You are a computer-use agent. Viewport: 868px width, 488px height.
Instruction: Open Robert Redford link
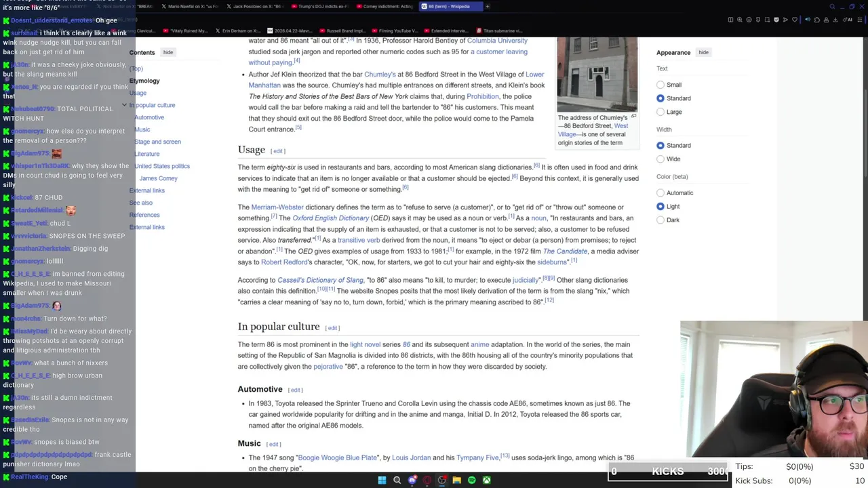tap(284, 262)
